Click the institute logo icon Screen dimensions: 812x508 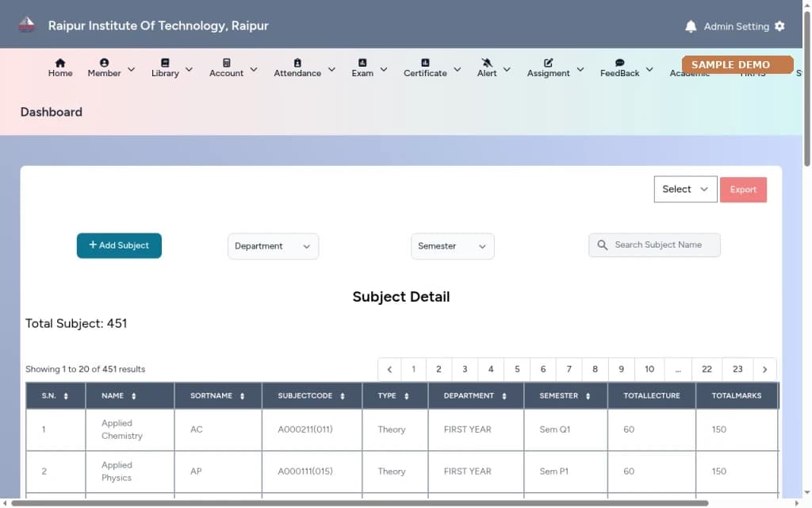click(x=26, y=25)
